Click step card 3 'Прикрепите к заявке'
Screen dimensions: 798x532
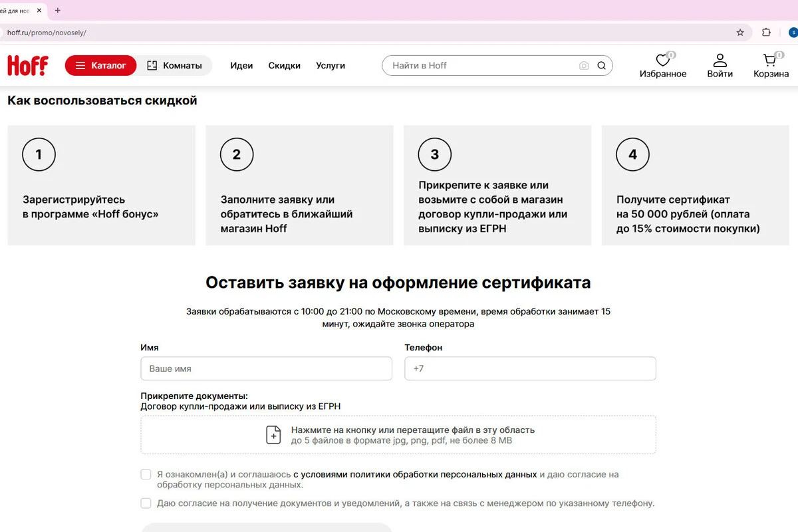pyautogui.click(x=497, y=186)
